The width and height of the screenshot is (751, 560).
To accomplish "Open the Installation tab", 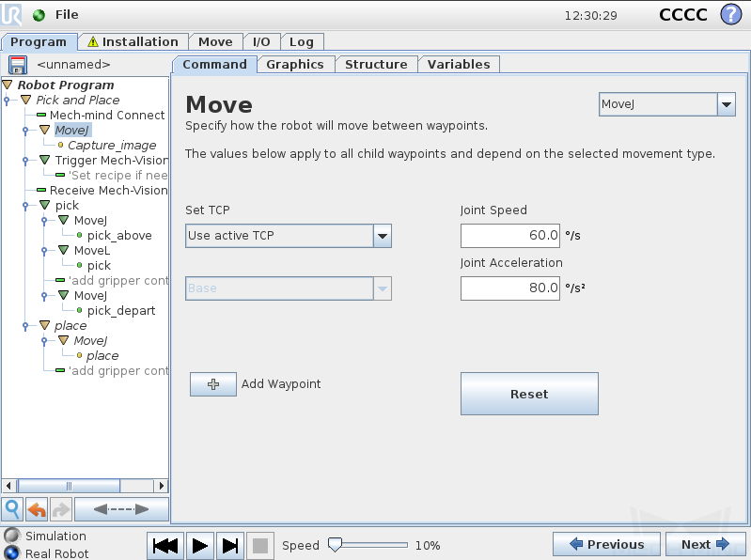I will [x=133, y=42].
